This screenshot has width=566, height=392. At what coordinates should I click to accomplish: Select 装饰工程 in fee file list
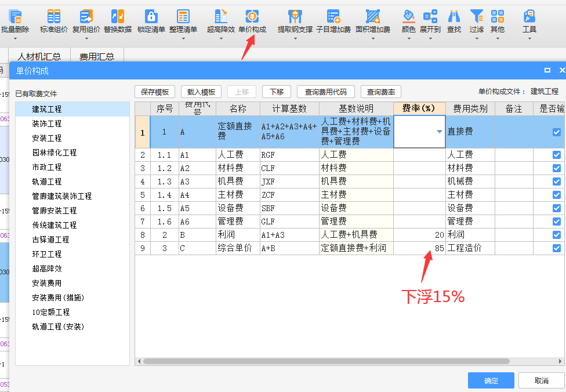point(72,124)
